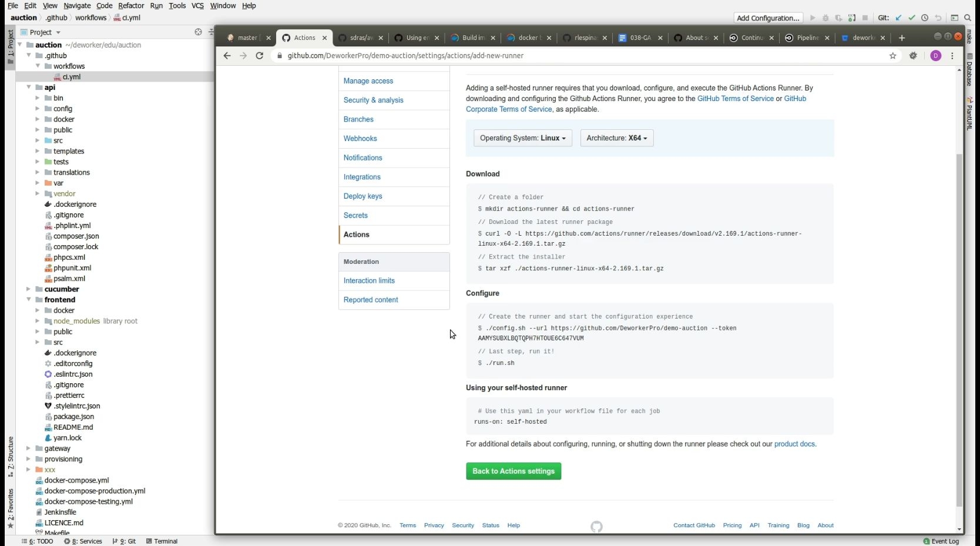
Task: Expand the node_modules folder
Action: point(38,321)
